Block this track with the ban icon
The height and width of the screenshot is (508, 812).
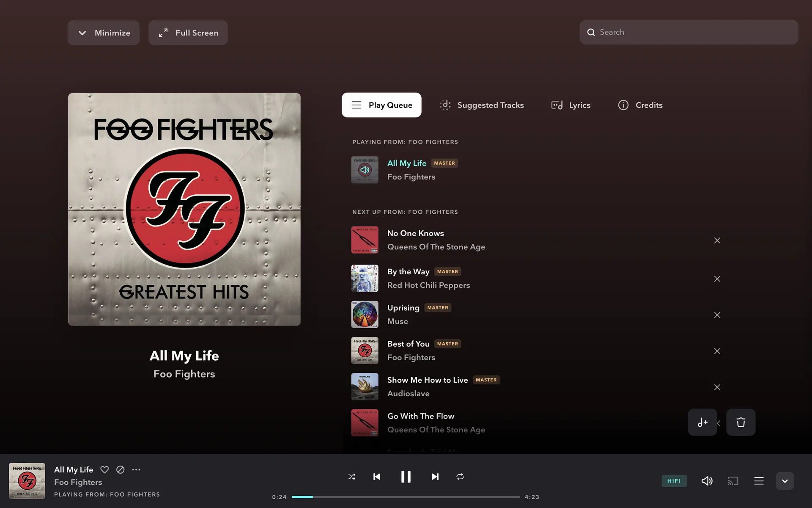click(121, 469)
